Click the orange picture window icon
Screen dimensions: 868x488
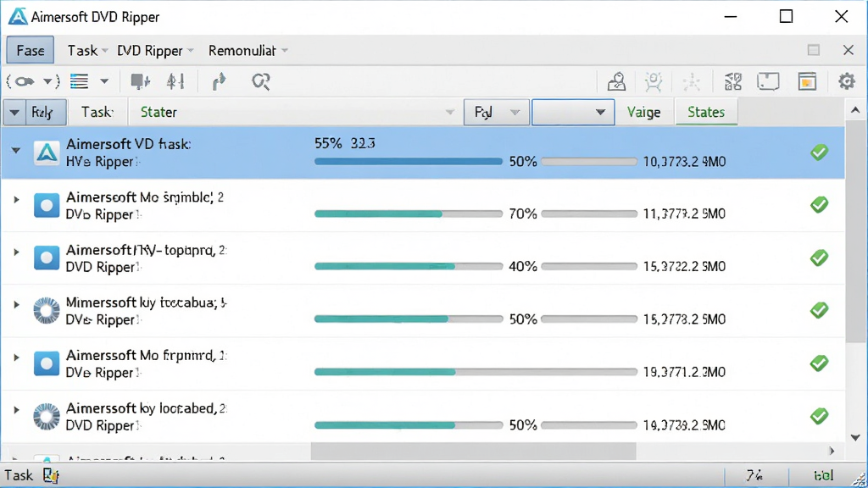click(x=807, y=82)
